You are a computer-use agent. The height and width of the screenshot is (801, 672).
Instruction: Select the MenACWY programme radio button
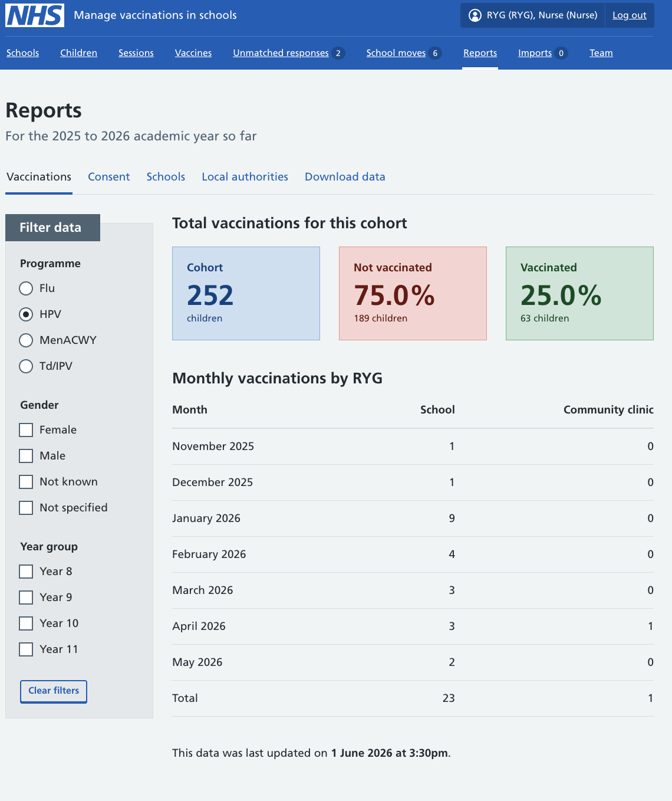[x=26, y=340]
